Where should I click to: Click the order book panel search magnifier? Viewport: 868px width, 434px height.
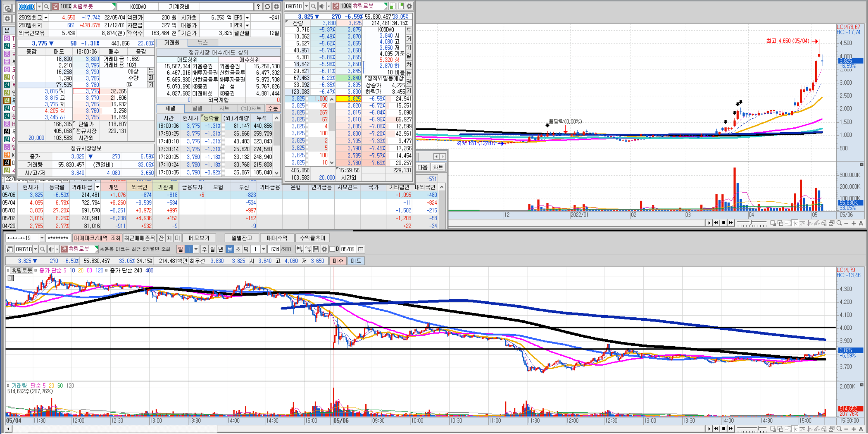coord(313,6)
